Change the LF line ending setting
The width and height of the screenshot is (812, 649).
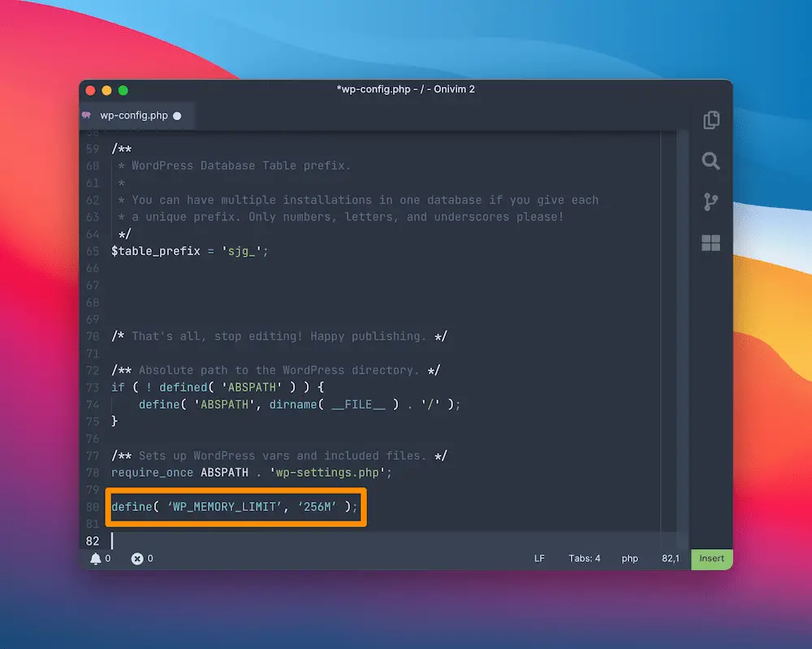pos(539,559)
